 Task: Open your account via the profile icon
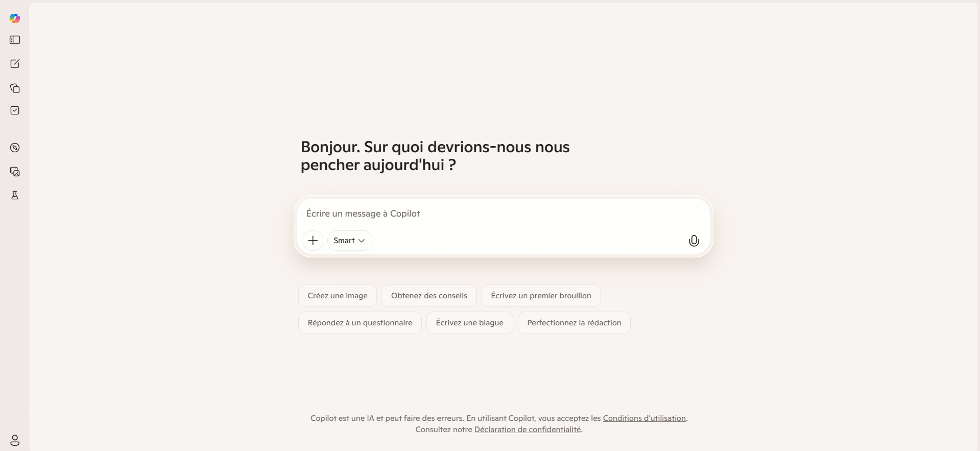tap(14, 440)
